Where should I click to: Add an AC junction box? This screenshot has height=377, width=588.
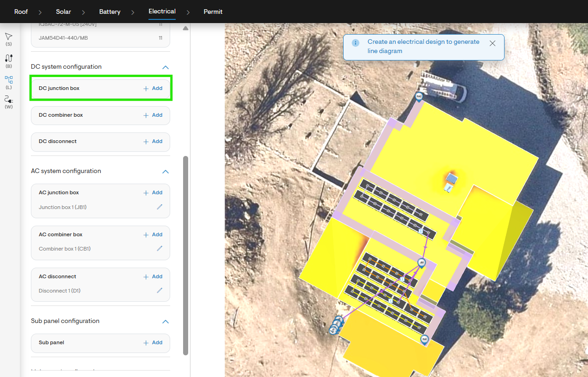153,192
